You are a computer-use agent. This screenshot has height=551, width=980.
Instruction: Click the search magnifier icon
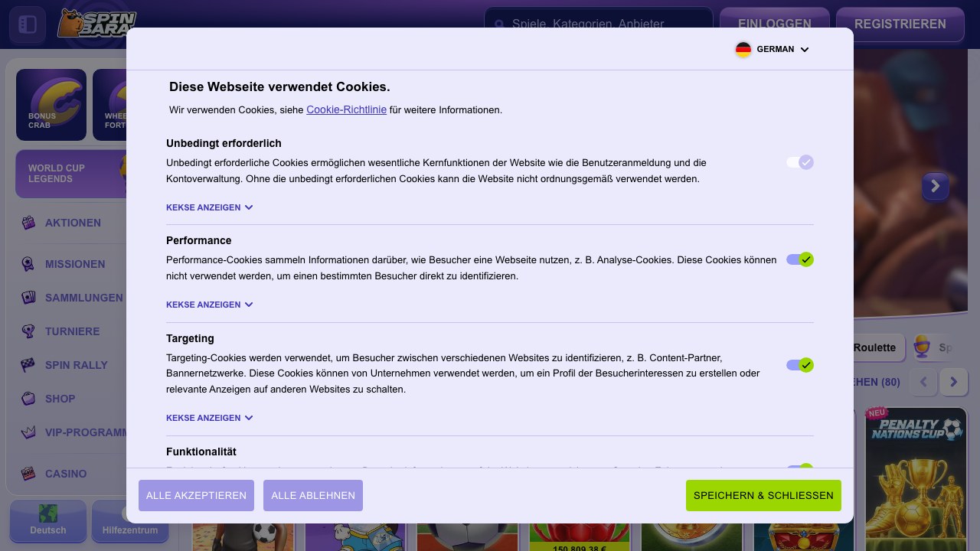[x=499, y=24]
